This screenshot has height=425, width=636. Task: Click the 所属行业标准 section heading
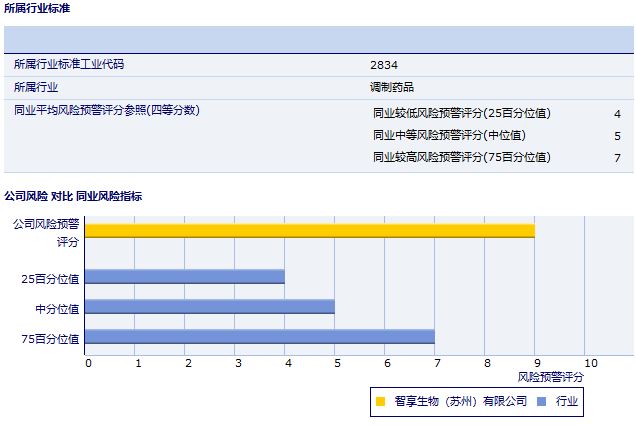coord(37,8)
